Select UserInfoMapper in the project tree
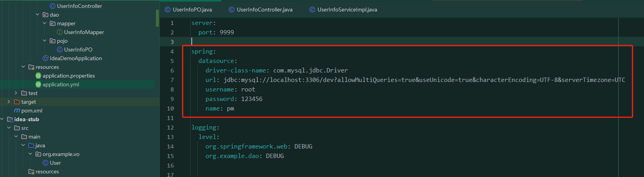This screenshot has height=177, width=644. click(84, 32)
